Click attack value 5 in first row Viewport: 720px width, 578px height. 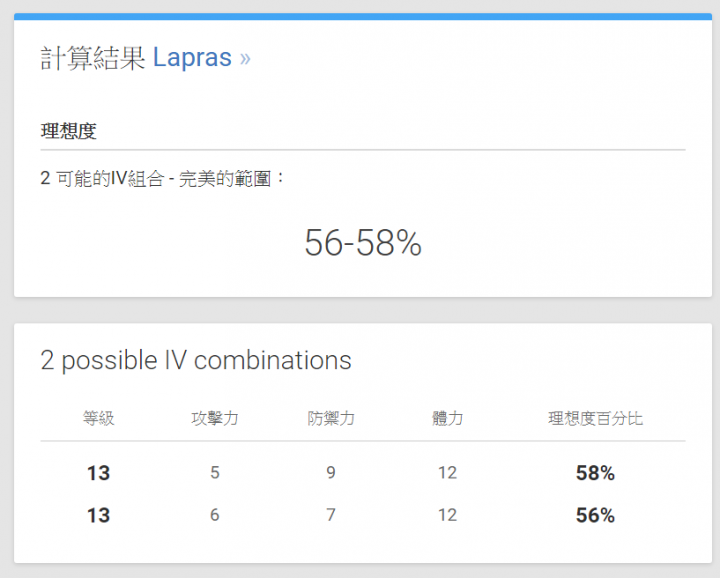tap(215, 473)
